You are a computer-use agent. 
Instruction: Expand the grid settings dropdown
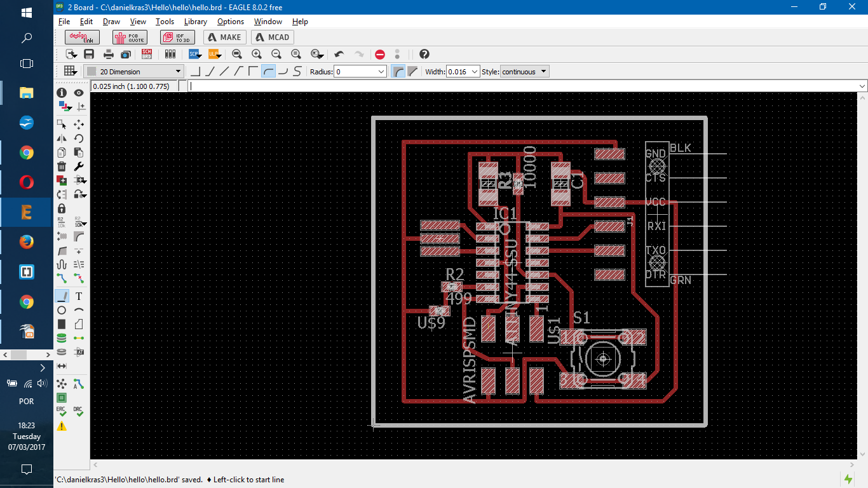[70, 71]
